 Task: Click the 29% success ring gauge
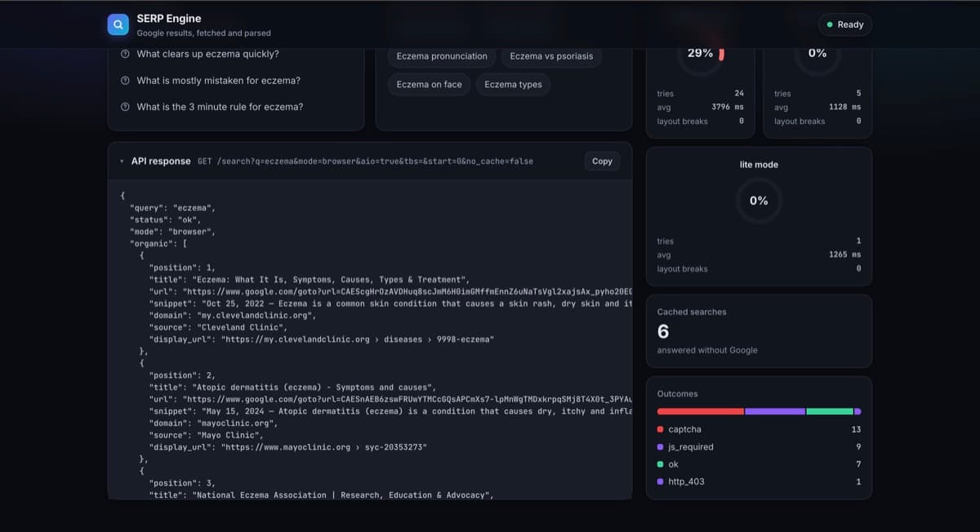(700, 54)
